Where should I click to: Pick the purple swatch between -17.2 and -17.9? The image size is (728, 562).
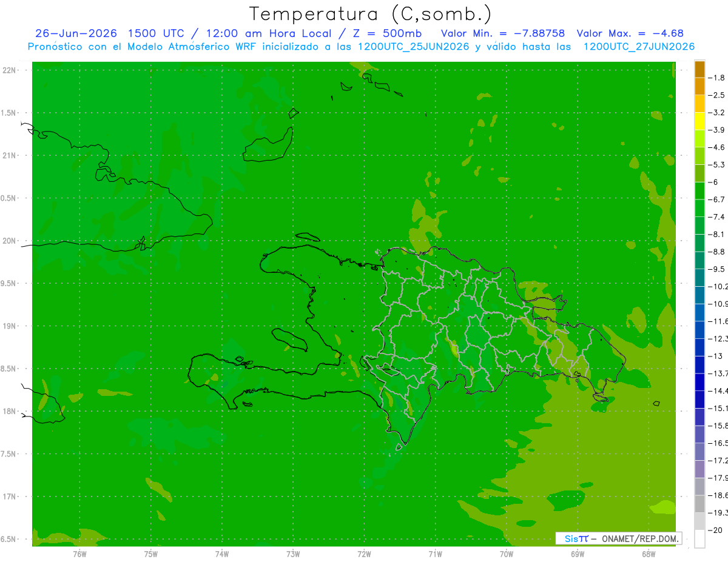699,469
